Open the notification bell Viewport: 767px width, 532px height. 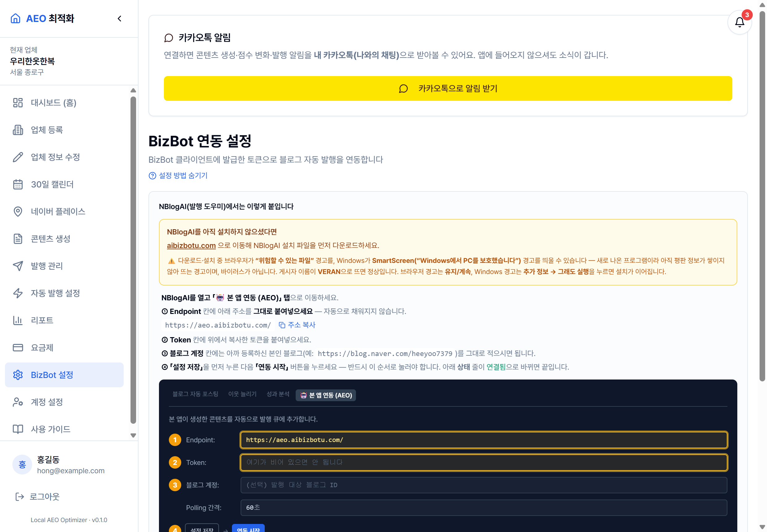coord(739,22)
